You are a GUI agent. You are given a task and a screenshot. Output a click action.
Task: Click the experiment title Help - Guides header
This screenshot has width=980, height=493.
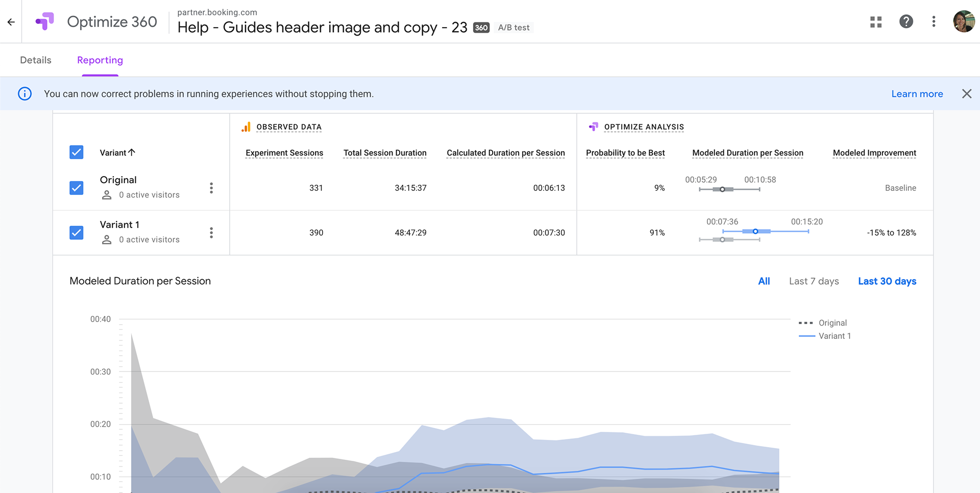322,28
